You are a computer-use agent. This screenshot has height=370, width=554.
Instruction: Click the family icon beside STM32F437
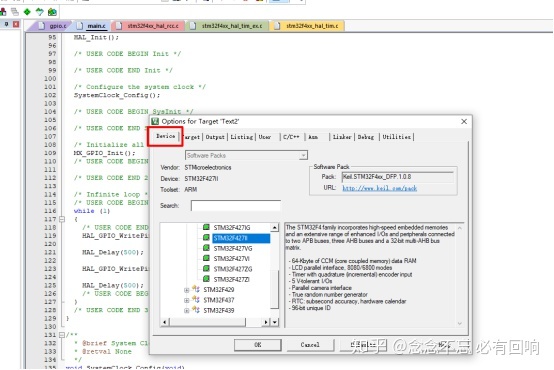coord(196,300)
